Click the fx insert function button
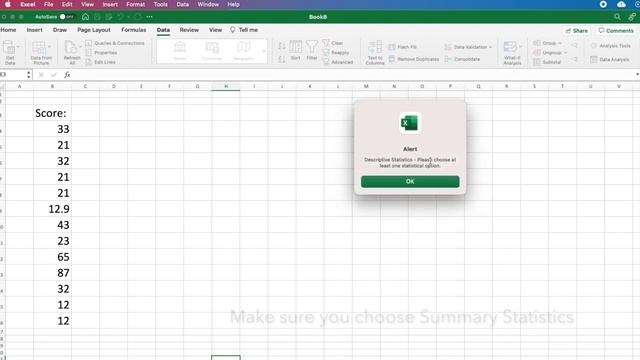 pos(67,75)
